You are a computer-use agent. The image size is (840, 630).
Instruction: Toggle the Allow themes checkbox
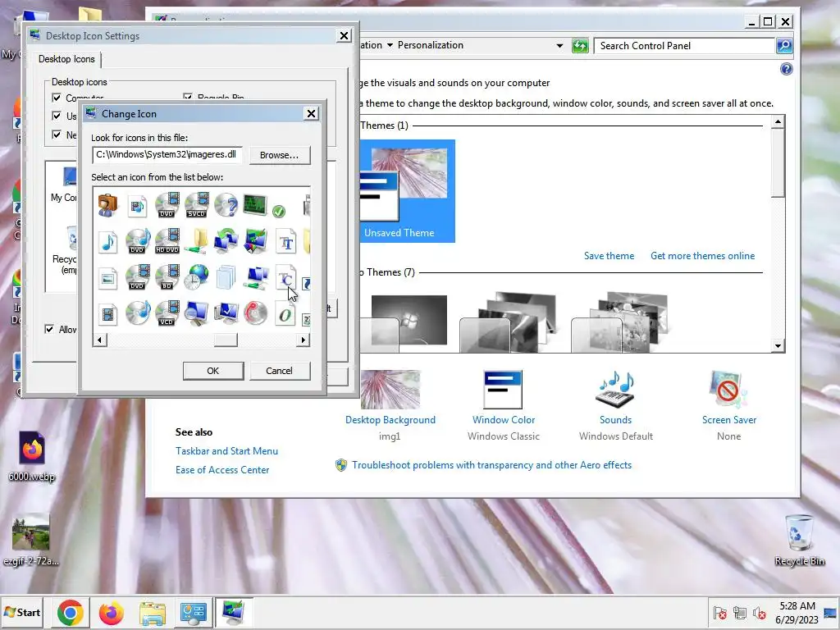click(x=49, y=329)
